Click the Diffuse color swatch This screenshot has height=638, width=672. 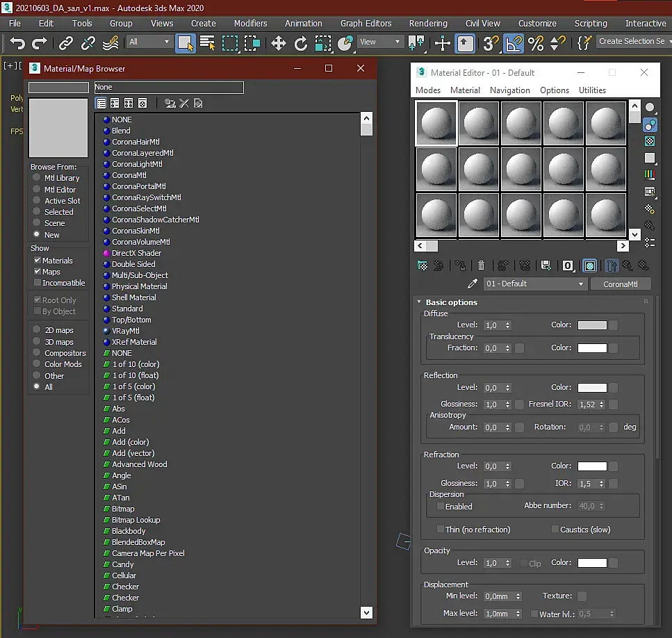point(592,325)
